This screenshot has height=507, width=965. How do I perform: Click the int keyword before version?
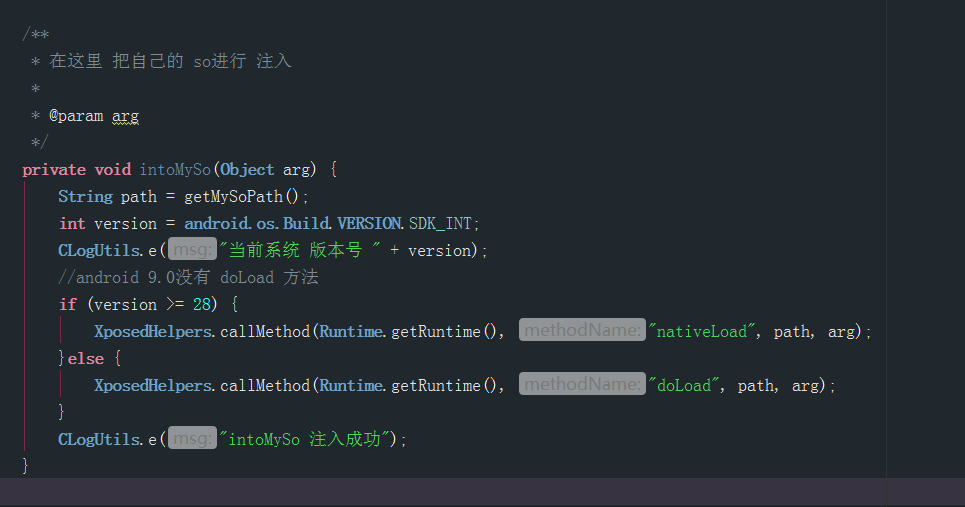(x=72, y=223)
